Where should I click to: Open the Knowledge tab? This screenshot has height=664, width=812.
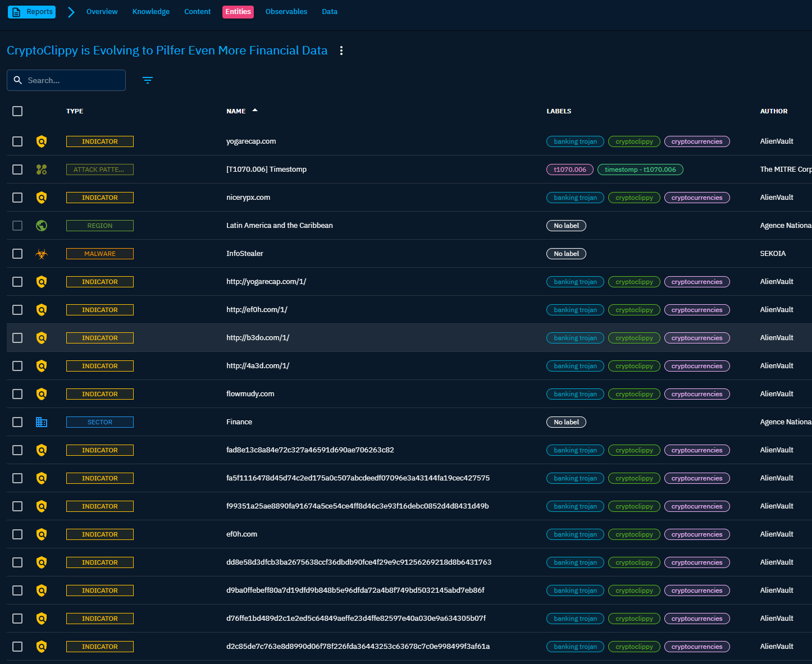coord(150,12)
